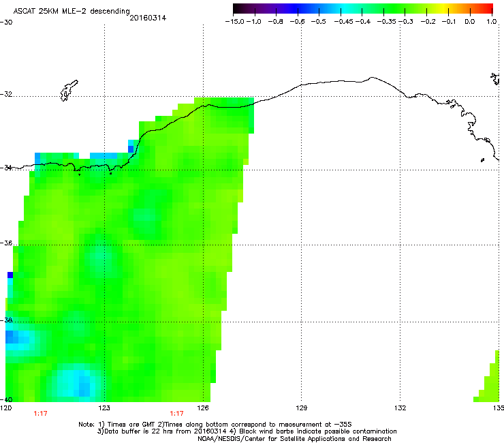
Task: Click the red "1:17" time left of 123
Action: (40, 414)
